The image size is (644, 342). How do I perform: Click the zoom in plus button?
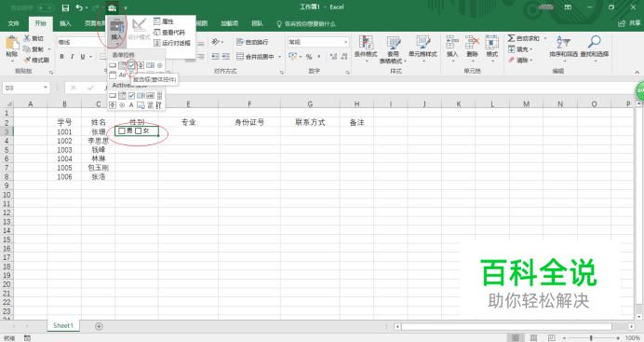(x=618, y=338)
